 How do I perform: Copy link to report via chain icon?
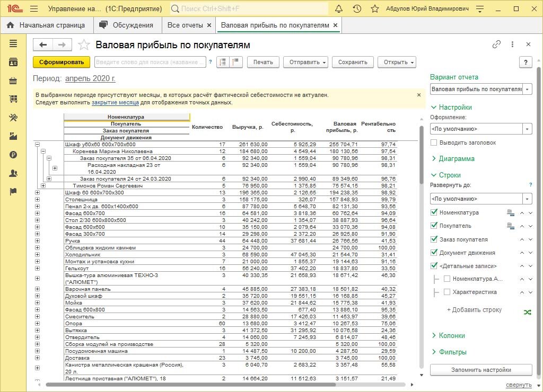click(496, 44)
